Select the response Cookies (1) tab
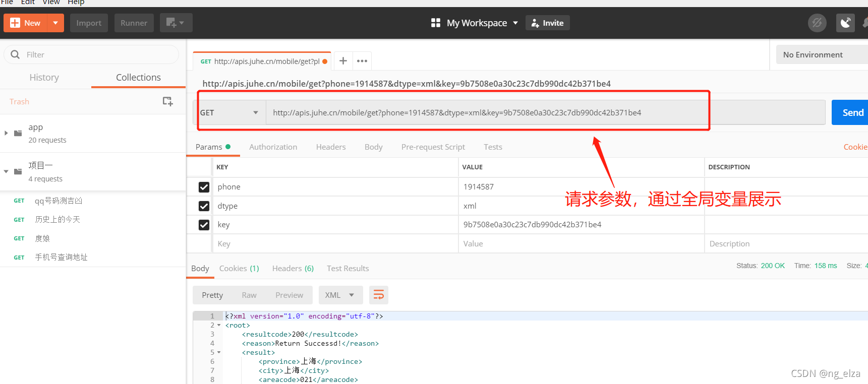Screen dimensions: 868x384 [x=239, y=268]
